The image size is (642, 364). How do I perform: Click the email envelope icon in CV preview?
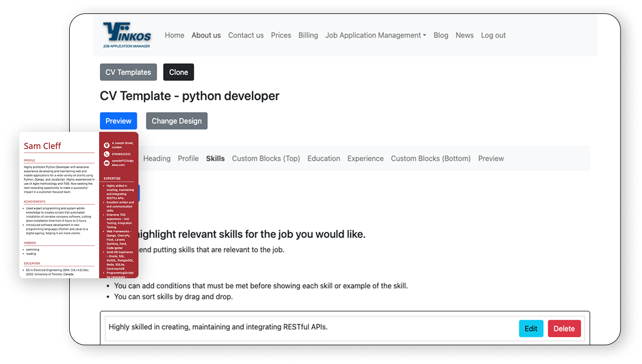(106, 163)
